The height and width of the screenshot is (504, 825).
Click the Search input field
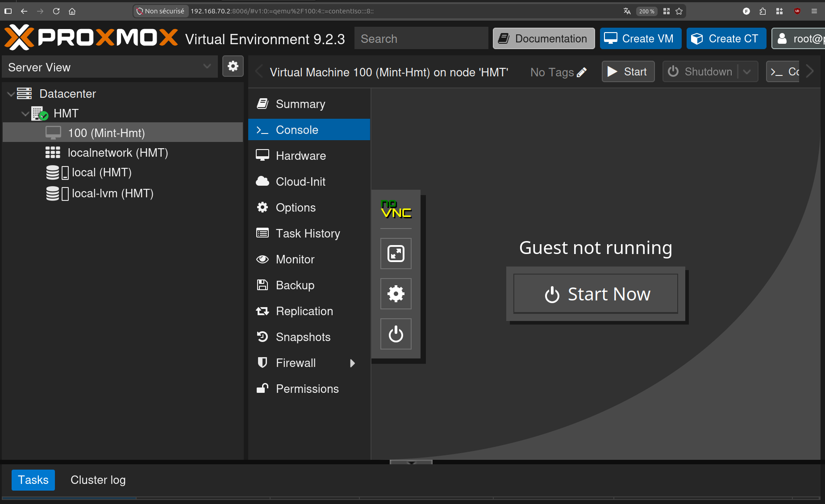[421, 38]
